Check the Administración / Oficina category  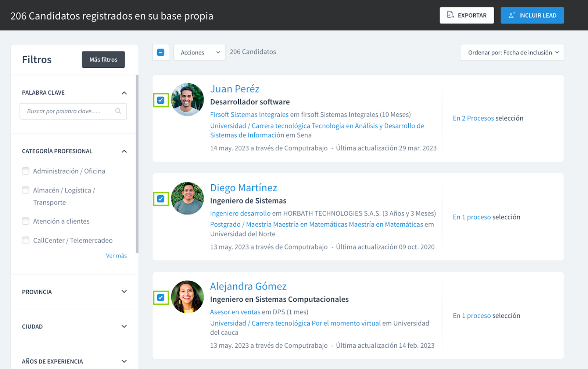click(x=26, y=171)
